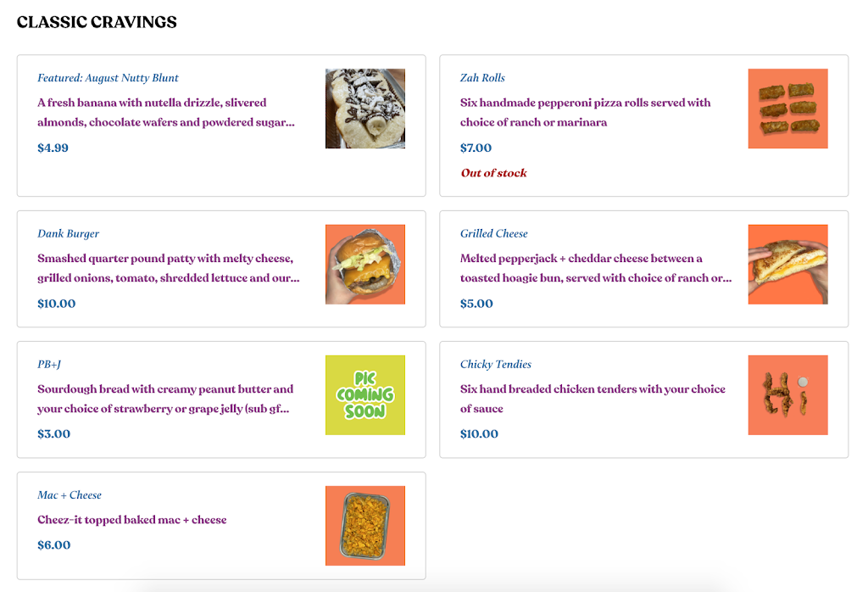Click the $10.00 Chicky Tendies price

[x=479, y=434]
